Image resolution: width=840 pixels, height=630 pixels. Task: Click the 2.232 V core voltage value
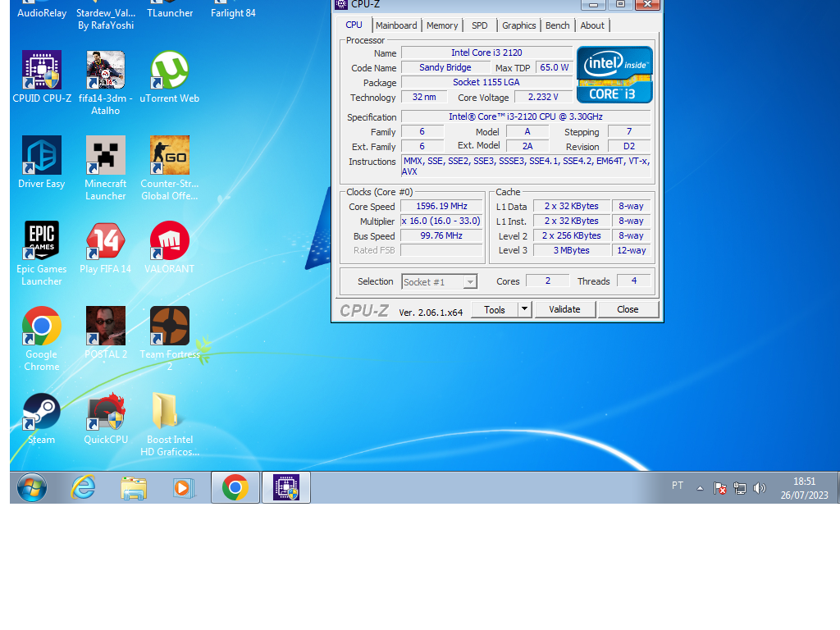click(x=543, y=97)
